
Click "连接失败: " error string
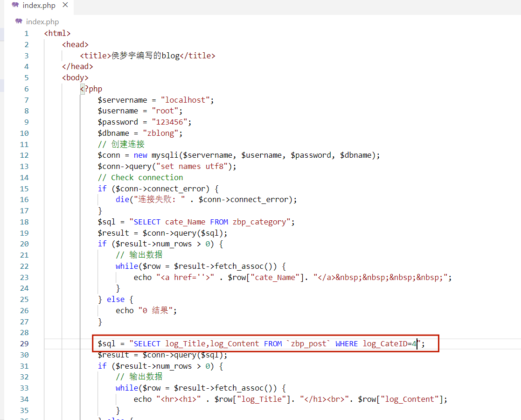pos(160,200)
